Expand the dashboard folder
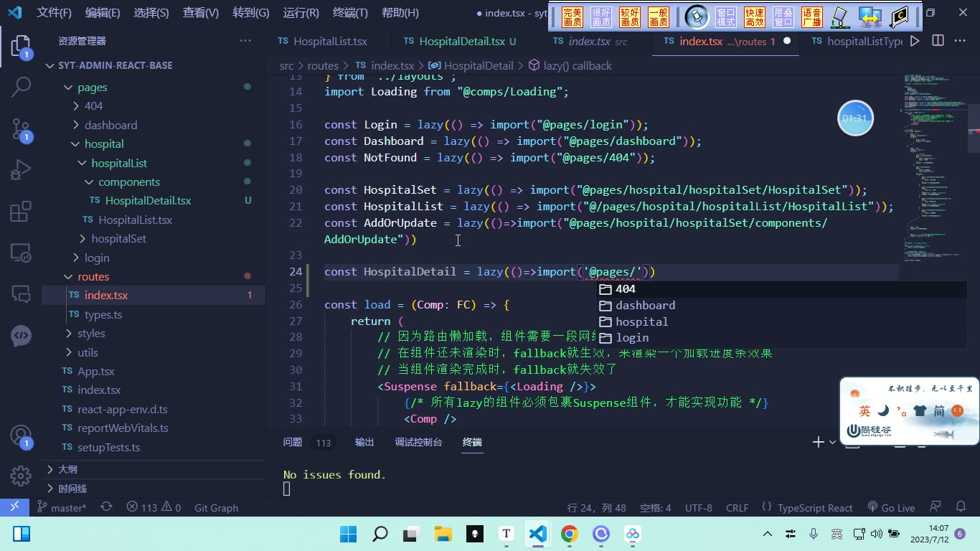 point(110,125)
